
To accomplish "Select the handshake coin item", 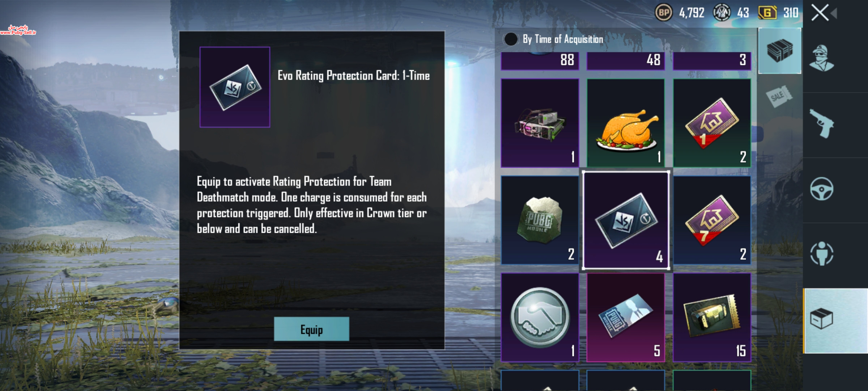I will click(x=540, y=318).
